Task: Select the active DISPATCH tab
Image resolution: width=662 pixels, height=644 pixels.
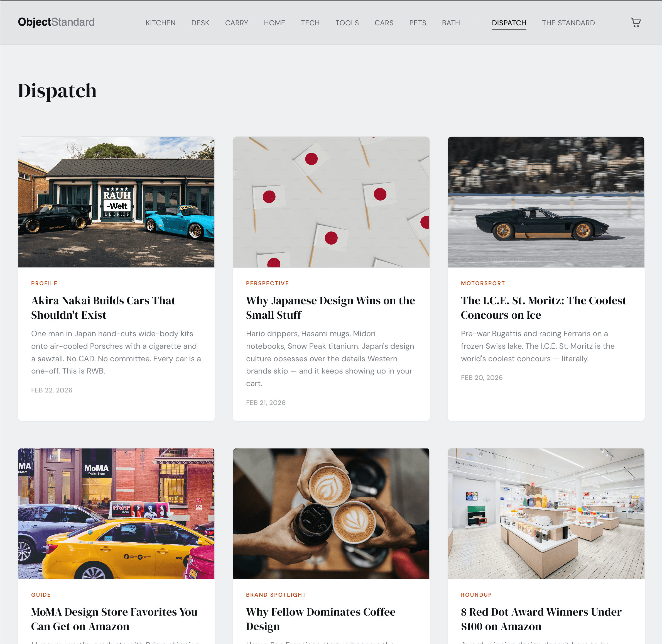Action: (x=509, y=23)
